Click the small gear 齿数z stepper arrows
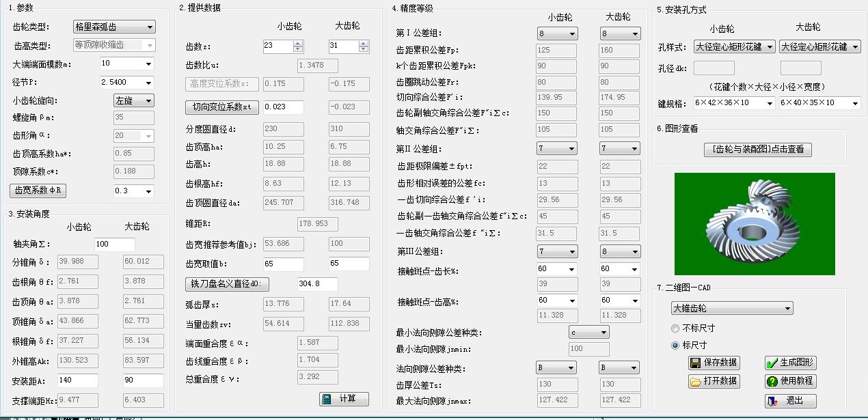Screen dimensions: 868x420 298,46
